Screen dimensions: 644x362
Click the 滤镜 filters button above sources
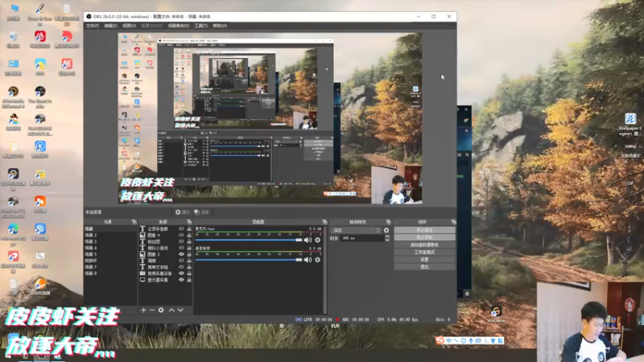click(x=202, y=212)
